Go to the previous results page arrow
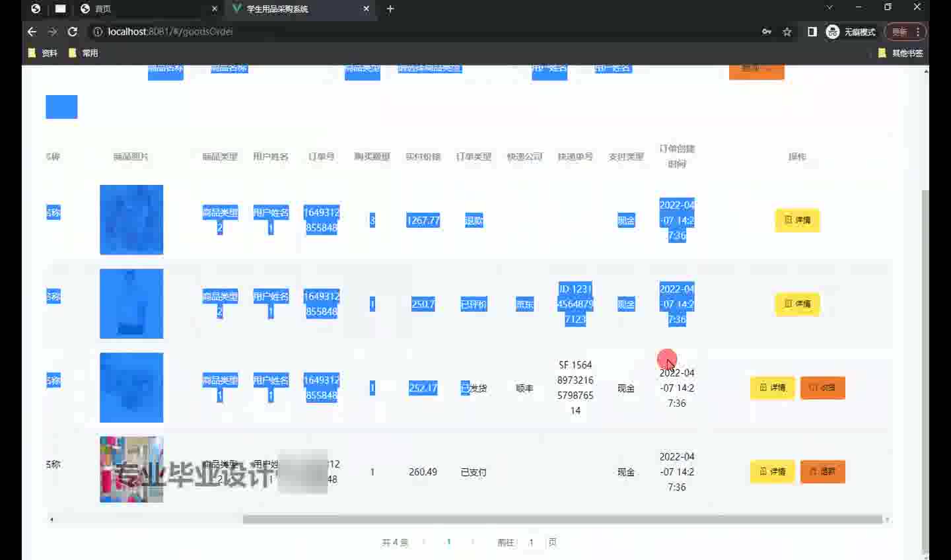The width and height of the screenshot is (951, 560). [423, 542]
